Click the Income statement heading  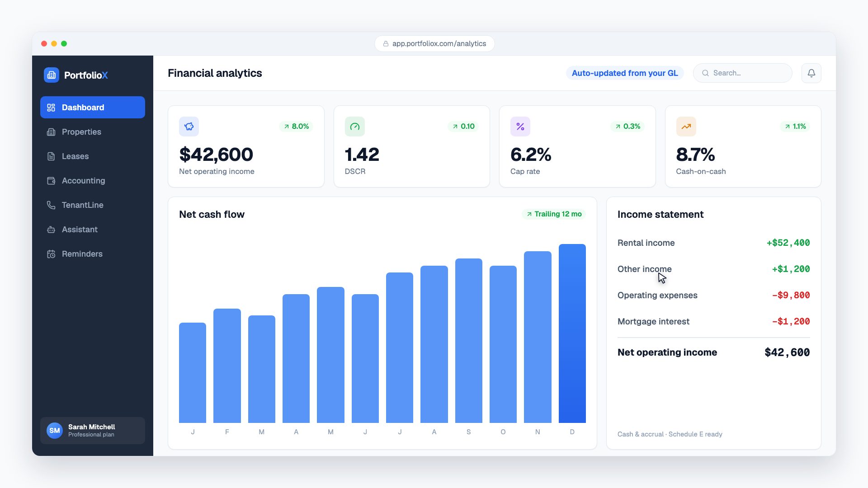pyautogui.click(x=660, y=214)
